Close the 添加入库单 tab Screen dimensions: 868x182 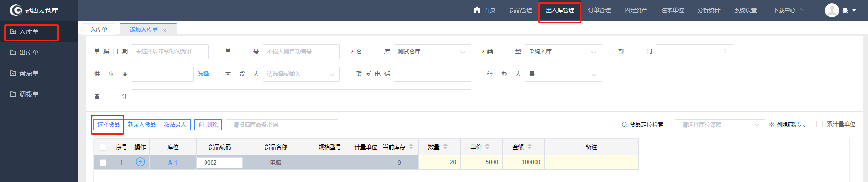point(164,30)
